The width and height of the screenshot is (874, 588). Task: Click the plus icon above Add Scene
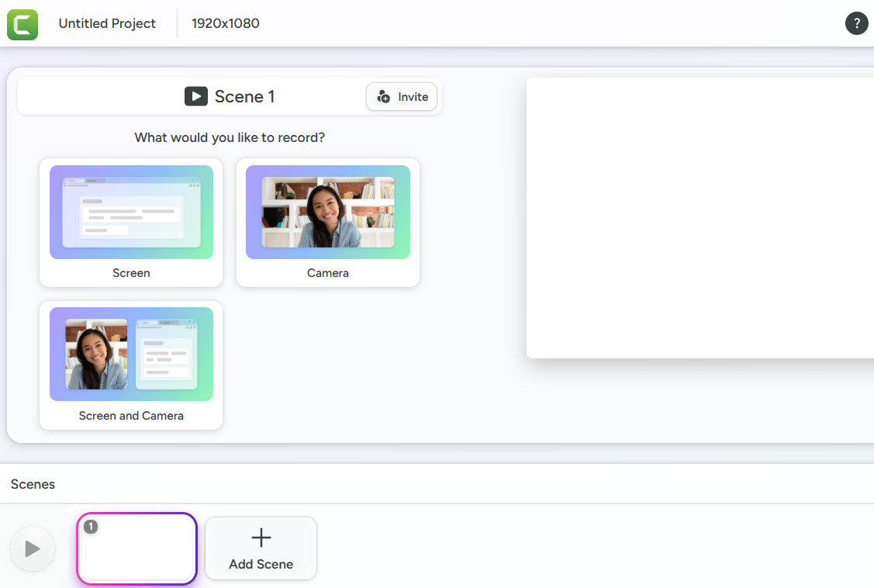pos(261,538)
